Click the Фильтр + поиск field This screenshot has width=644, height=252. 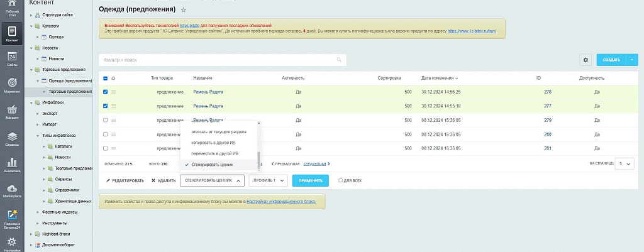(x=221, y=60)
